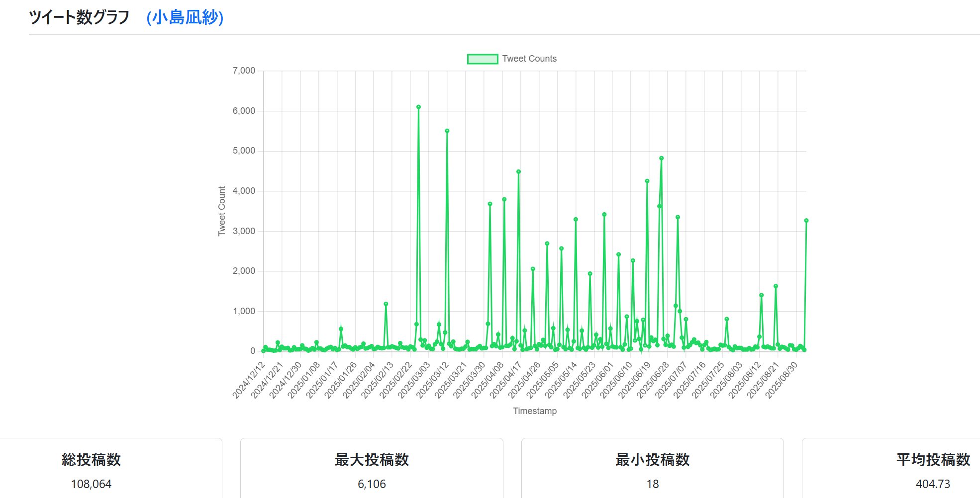Click the 最小投稿数 card title
The width and height of the screenshot is (980, 498).
pyautogui.click(x=652, y=460)
